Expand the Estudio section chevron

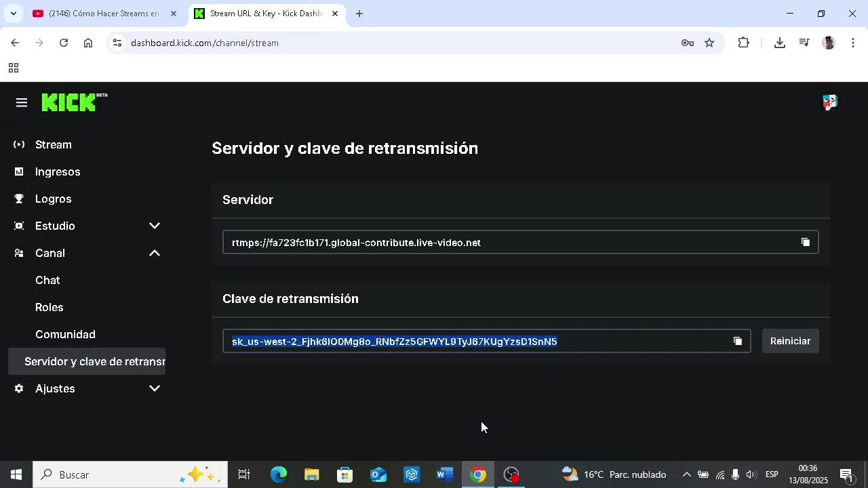[x=155, y=226]
